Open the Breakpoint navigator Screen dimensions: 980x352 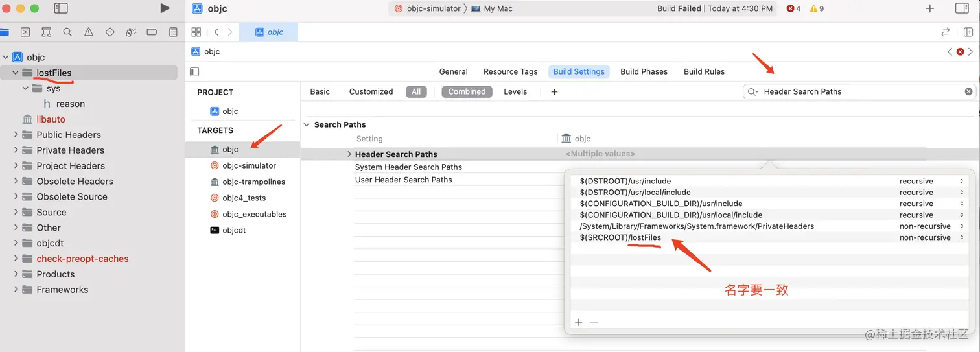pyautogui.click(x=152, y=32)
